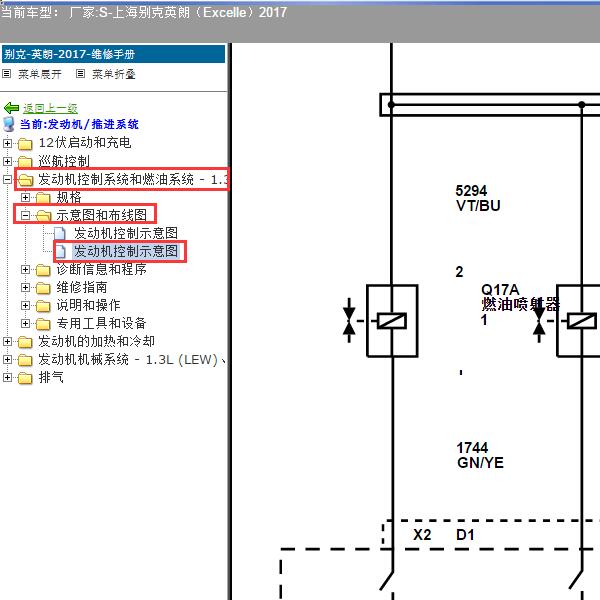Click the 发动机机械系统 folder icon
Screen dimensions: 600x600
(25, 360)
